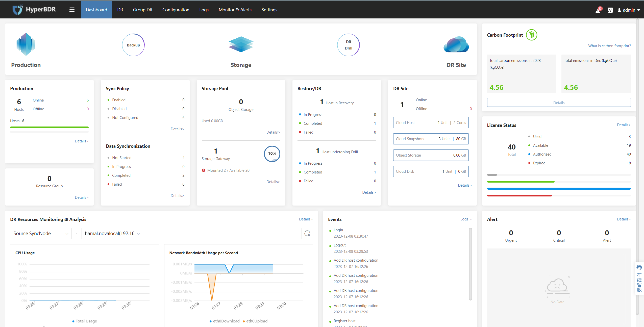Open the admin user menu
The height and width of the screenshot is (327, 644).
click(629, 10)
